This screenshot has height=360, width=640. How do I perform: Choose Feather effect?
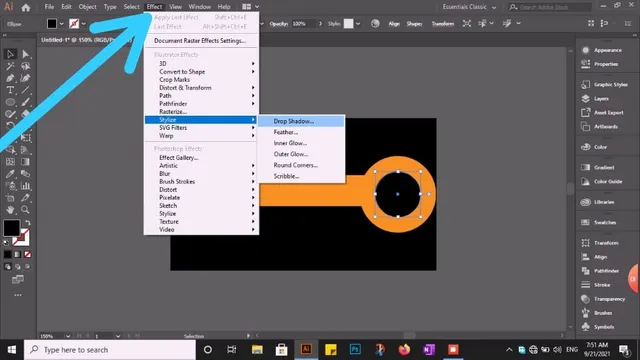302,132
